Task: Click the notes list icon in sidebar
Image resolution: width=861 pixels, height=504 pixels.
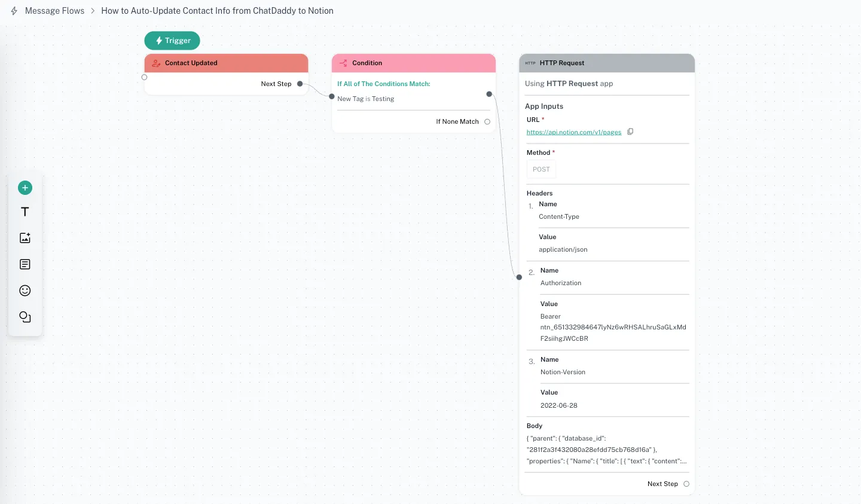Action: [x=25, y=264]
